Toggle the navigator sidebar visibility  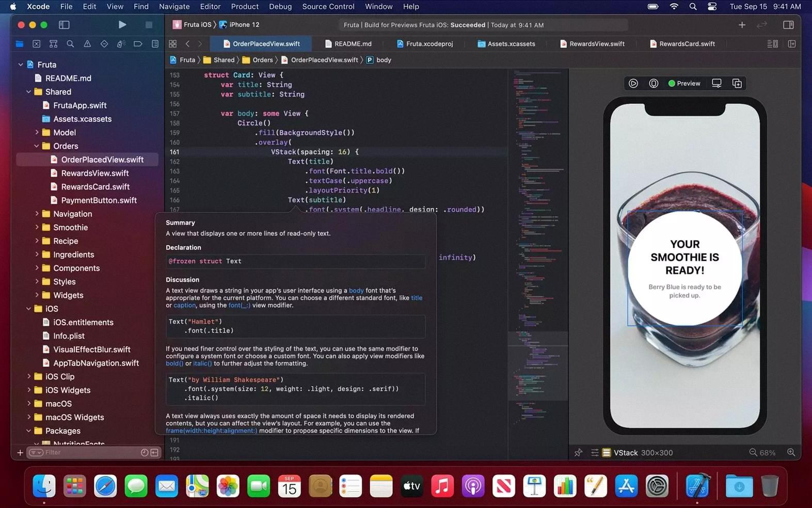click(64, 24)
